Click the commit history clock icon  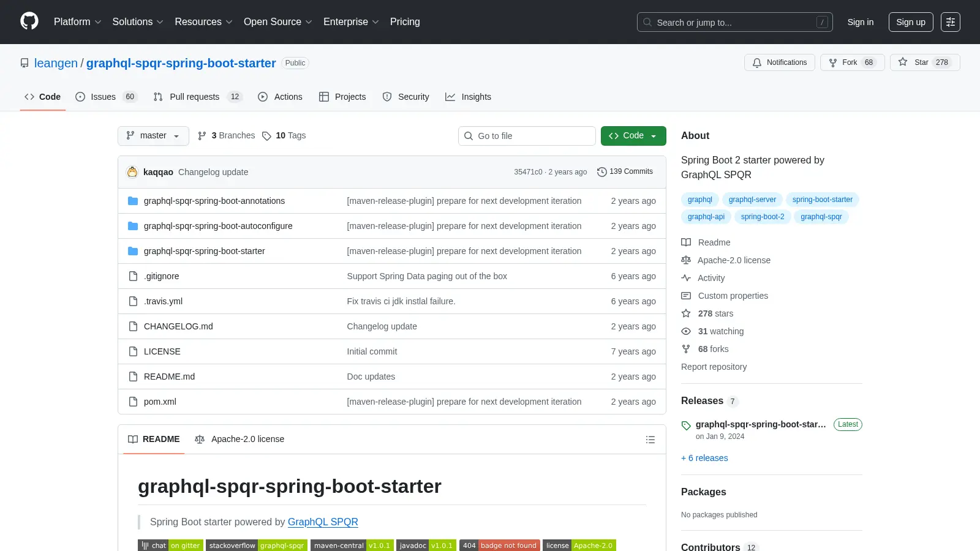(x=601, y=172)
